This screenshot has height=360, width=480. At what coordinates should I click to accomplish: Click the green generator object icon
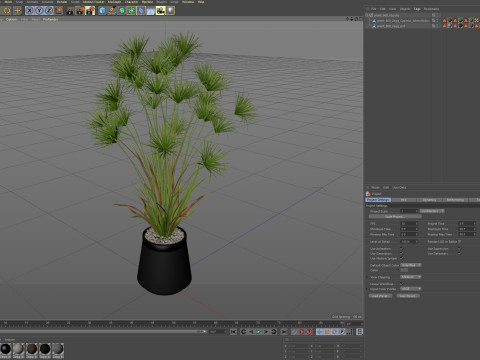[x=122, y=11]
